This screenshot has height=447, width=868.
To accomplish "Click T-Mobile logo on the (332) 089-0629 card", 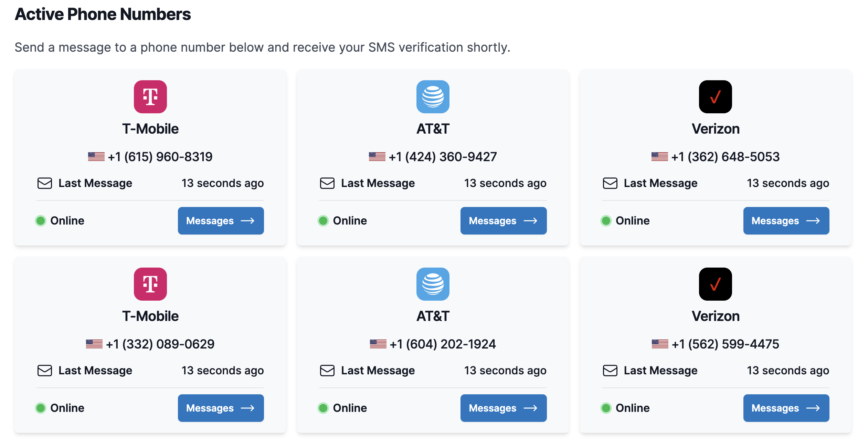I will point(150,284).
